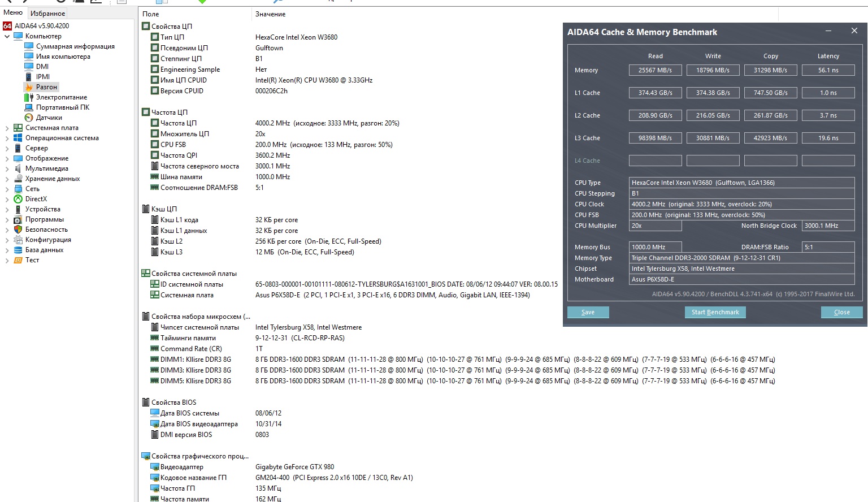The image size is (868, 502).
Task: Expand the Устройства tree node
Action: point(7,209)
